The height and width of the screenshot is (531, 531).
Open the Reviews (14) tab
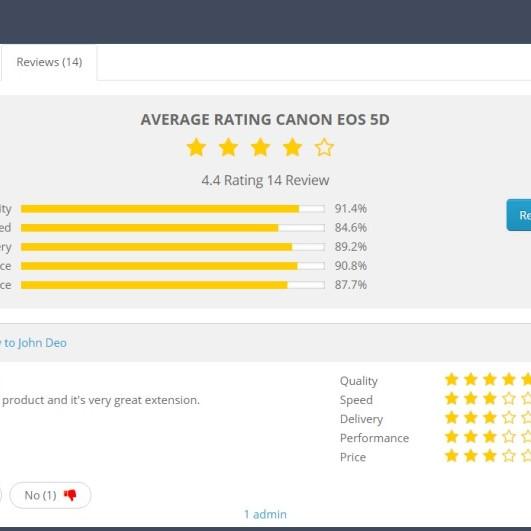(49, 62)
